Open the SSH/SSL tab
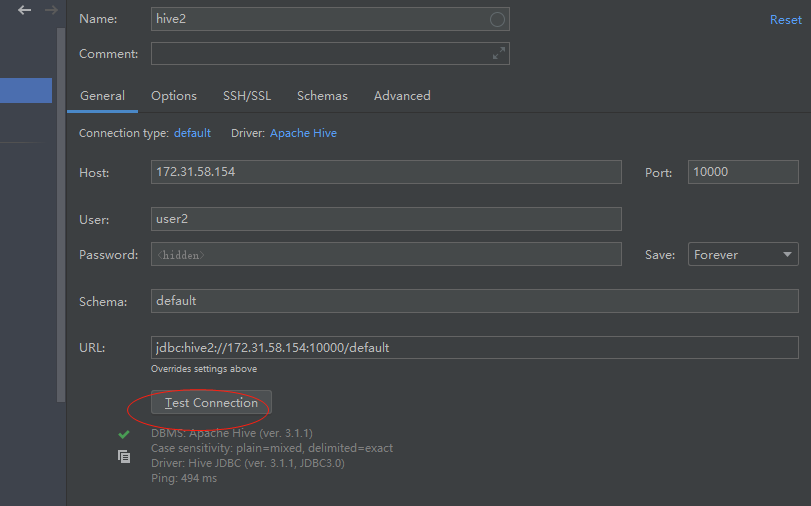Viewport: 811px width, 506px height. tap(247, 96)
